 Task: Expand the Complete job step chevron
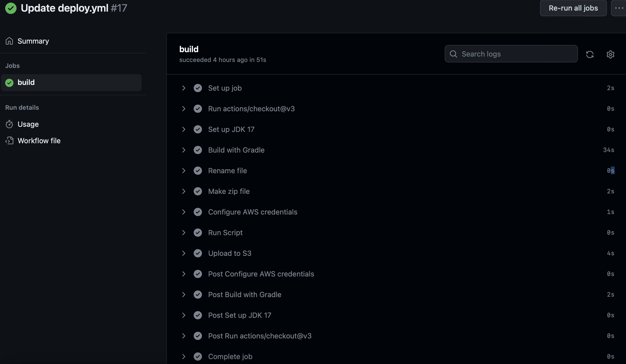(x=184, y=357)
